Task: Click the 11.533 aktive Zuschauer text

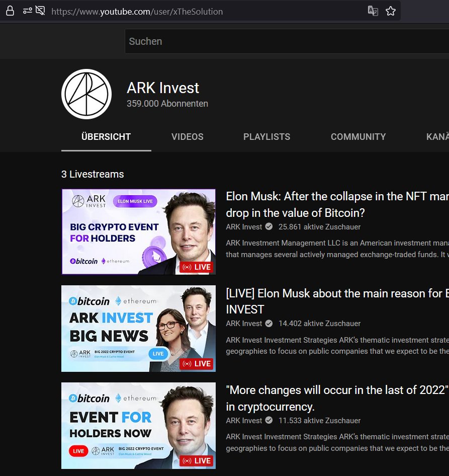Action: click(319, 421)
